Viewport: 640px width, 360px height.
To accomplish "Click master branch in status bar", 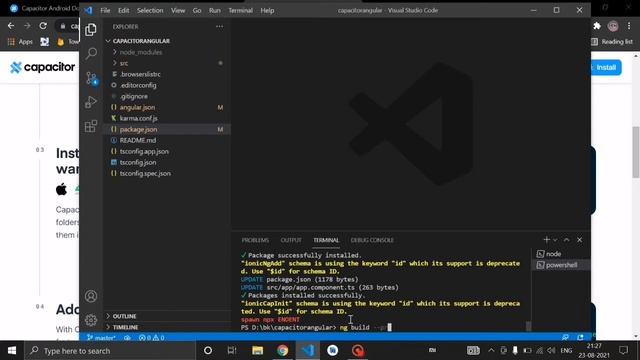I will click(101, 338).
